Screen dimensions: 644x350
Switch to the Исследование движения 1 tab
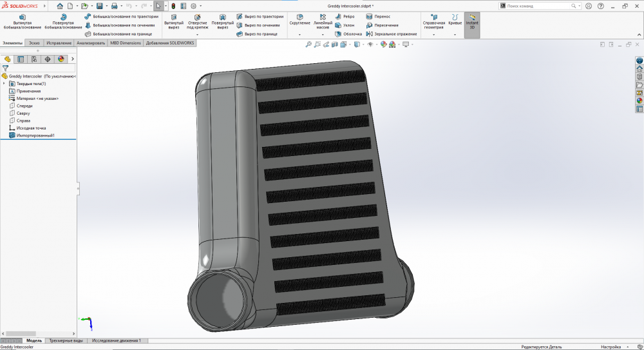117,340
